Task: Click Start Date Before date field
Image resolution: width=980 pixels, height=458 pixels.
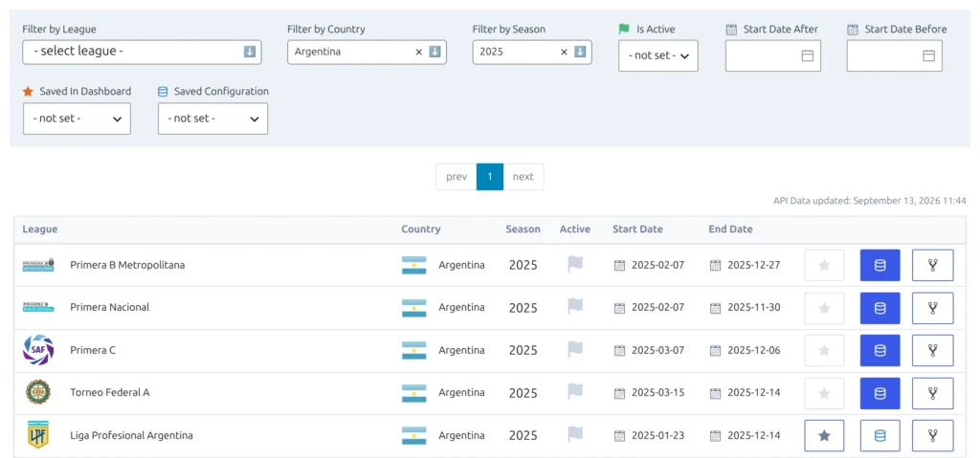Action: (x=895, y=55)
